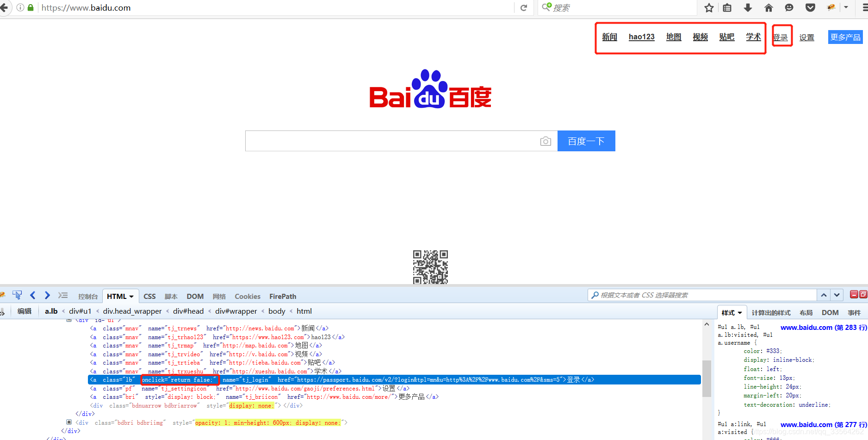Viewport: 868px width, 440px height.
Task: Open the 视频 link
Action: [700, 37]
